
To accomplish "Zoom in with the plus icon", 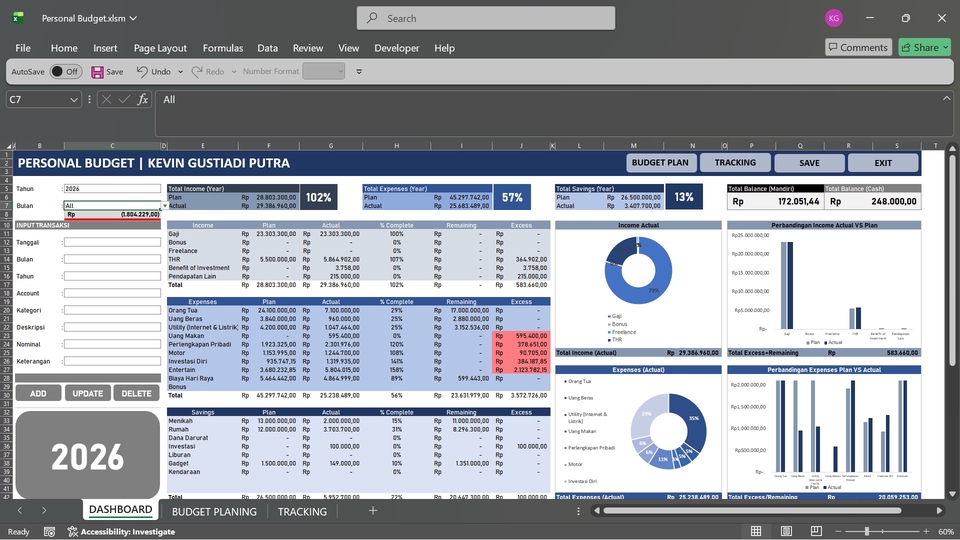I will tap(926, 531).
